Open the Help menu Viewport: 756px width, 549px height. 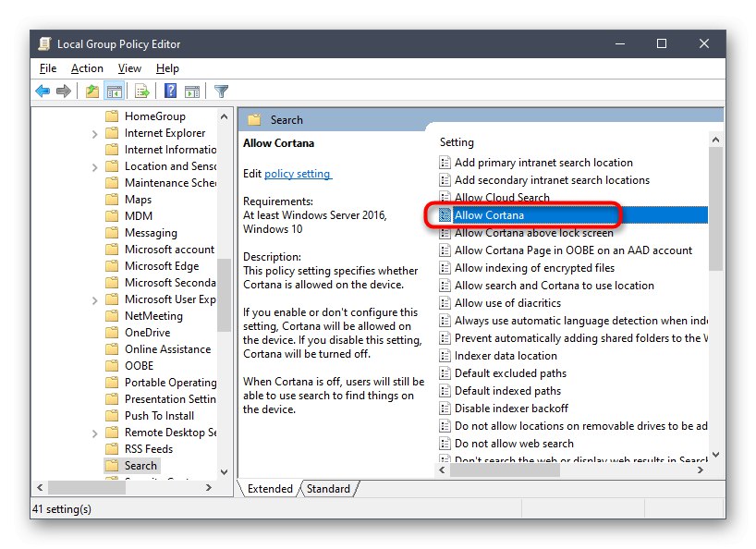[167, 68]
